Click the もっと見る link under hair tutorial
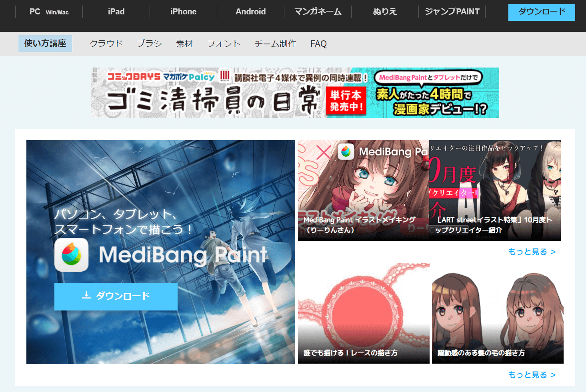 pyautogui.click(x=532, y=375)
